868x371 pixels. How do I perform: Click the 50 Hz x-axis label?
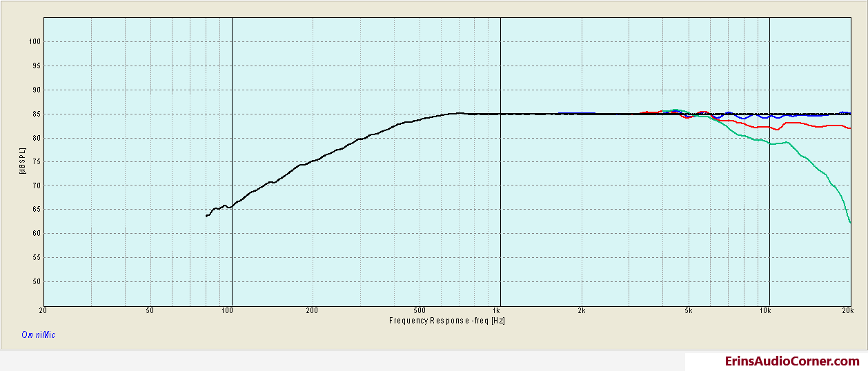click(x=150, y=312)
